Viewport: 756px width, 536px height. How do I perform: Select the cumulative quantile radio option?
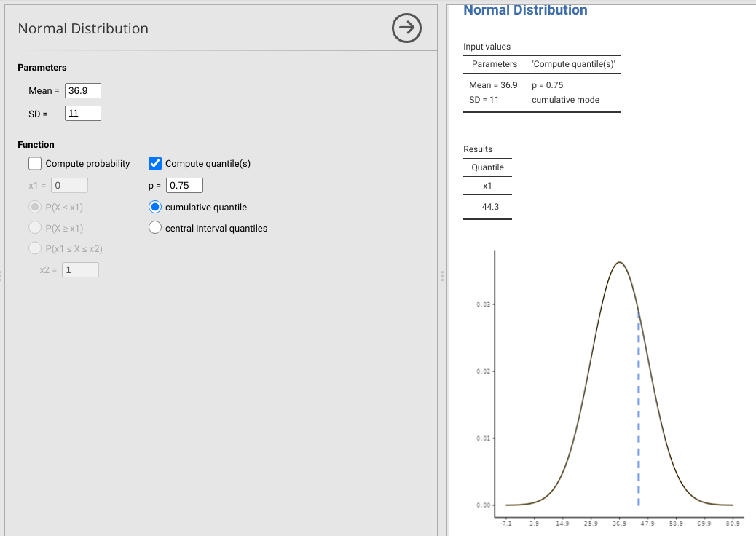pos(155,207)
